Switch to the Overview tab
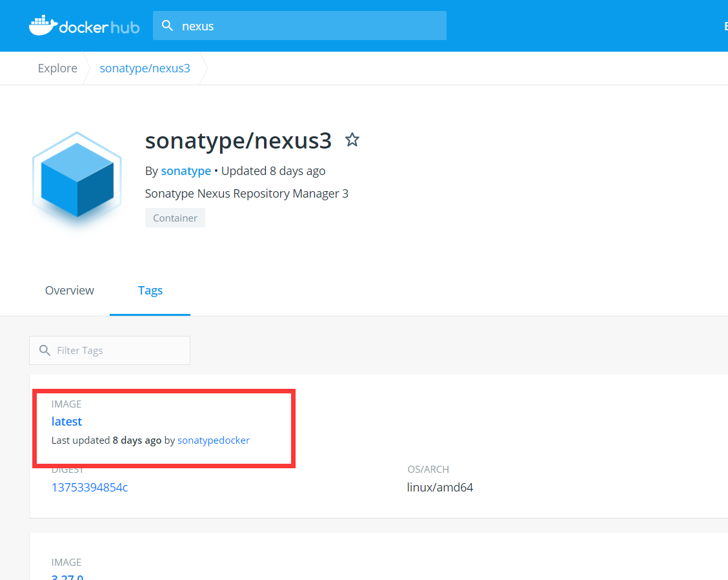The width and height of the screenshot is (728, 580). pyautogui.click(x=69, y=290)
